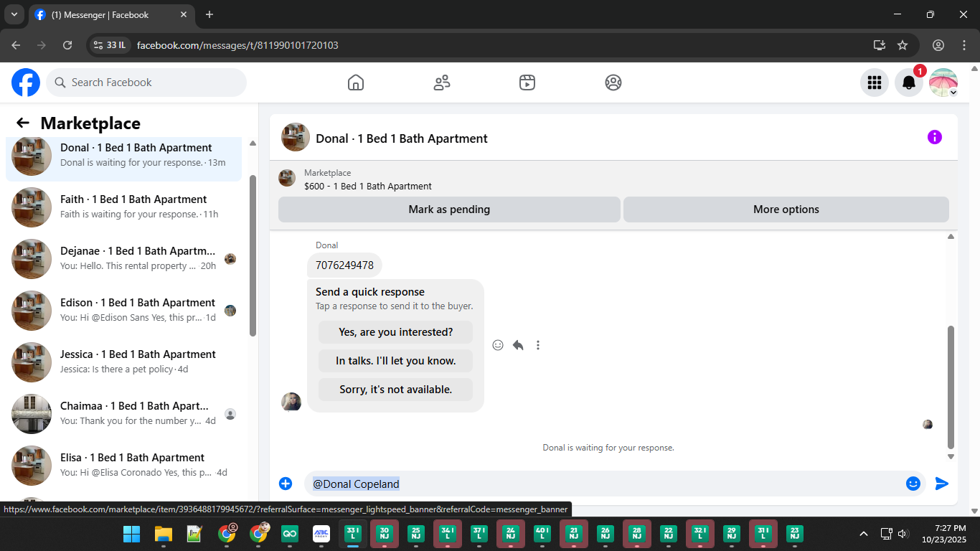Open the Faith conversation

click(x=124, y=207)
